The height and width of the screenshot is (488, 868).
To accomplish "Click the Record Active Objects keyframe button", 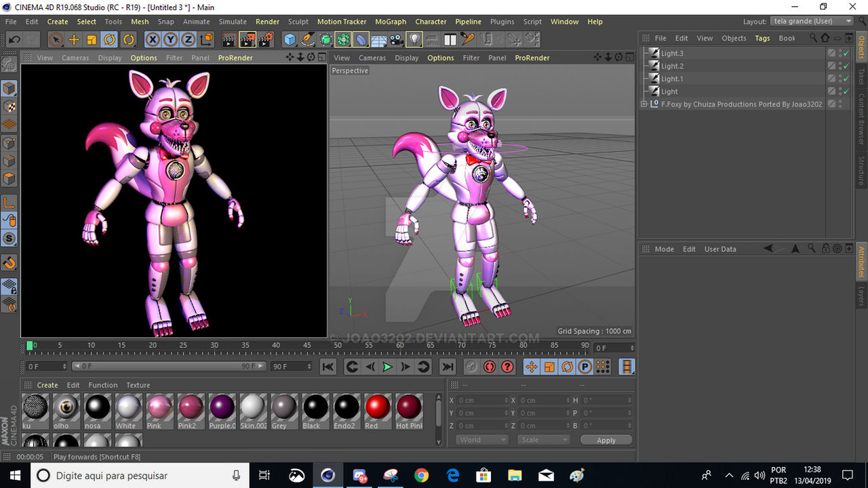I will [x=471, y=367].
